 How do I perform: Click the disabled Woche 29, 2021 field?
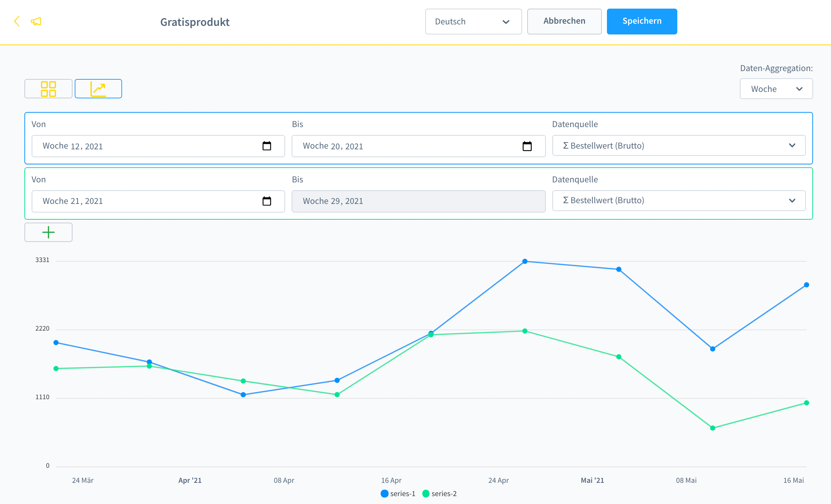[418, 201]
